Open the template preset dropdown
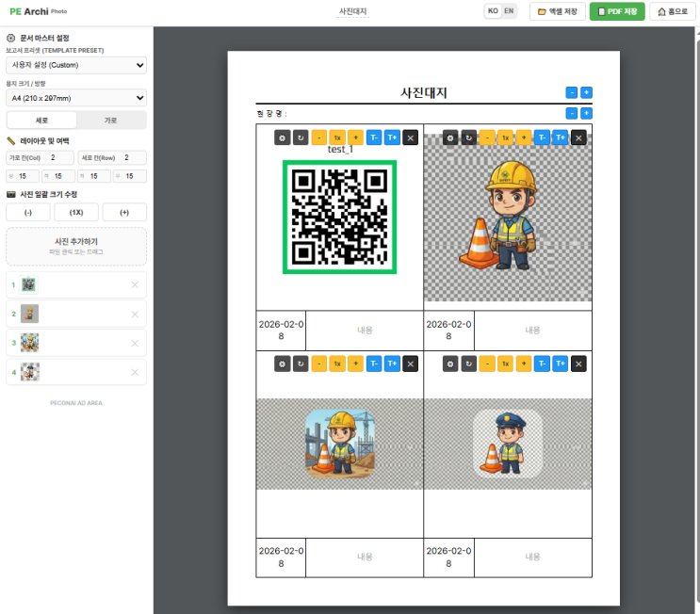Viewport: 700px width, 614px height. (x=76, y=65)
